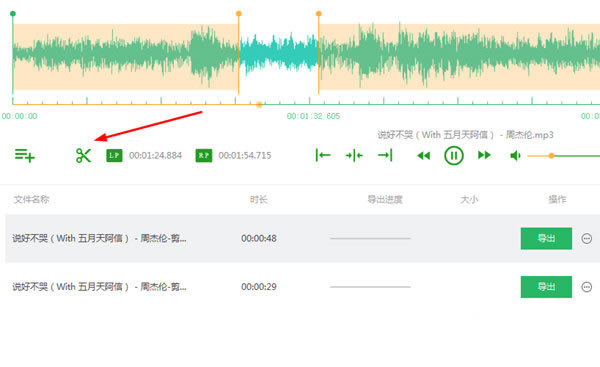Click the 操作 column header
This screenshot has height=367, width=600.
tap(557, 199)
